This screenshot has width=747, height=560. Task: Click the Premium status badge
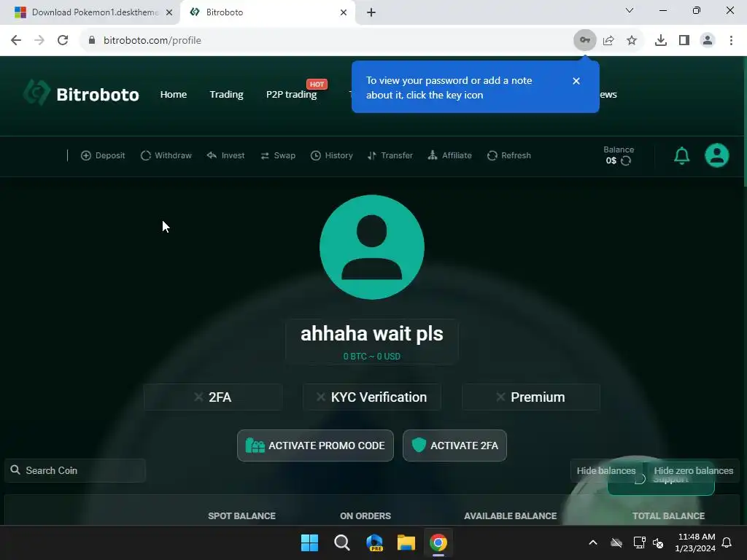click(x=531, y=397)
